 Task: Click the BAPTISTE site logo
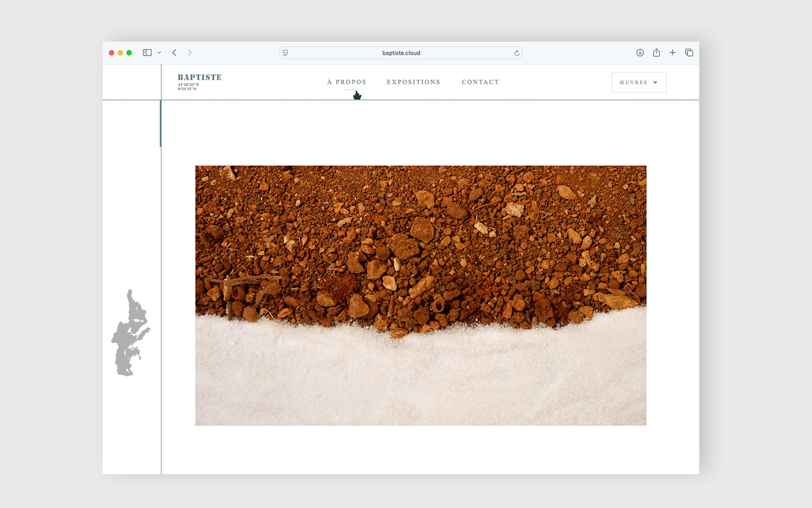coord(200,78)
